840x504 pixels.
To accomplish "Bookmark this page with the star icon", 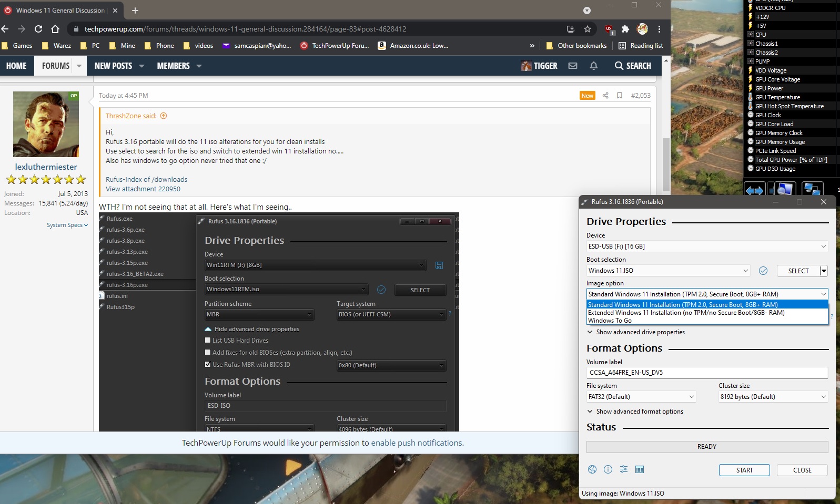I will pos(588,29).
